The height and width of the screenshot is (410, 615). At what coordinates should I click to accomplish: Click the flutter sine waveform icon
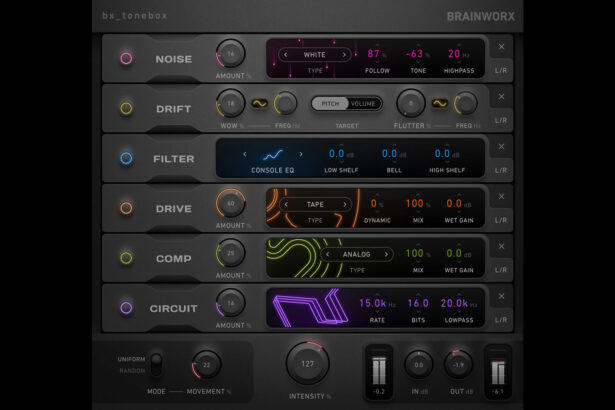pyautogui.click(x=440, y=104)
